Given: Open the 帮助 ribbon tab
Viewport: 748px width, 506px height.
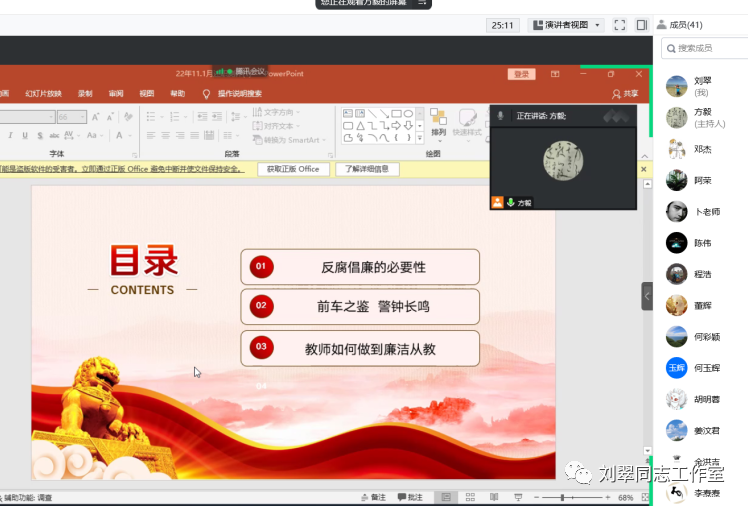Looking at the screenshot, I should tap(177, 93).
